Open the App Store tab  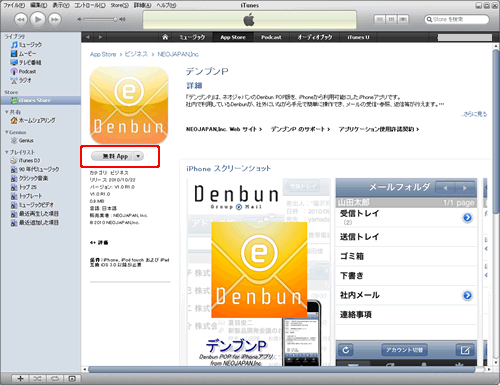click(233, 37)
